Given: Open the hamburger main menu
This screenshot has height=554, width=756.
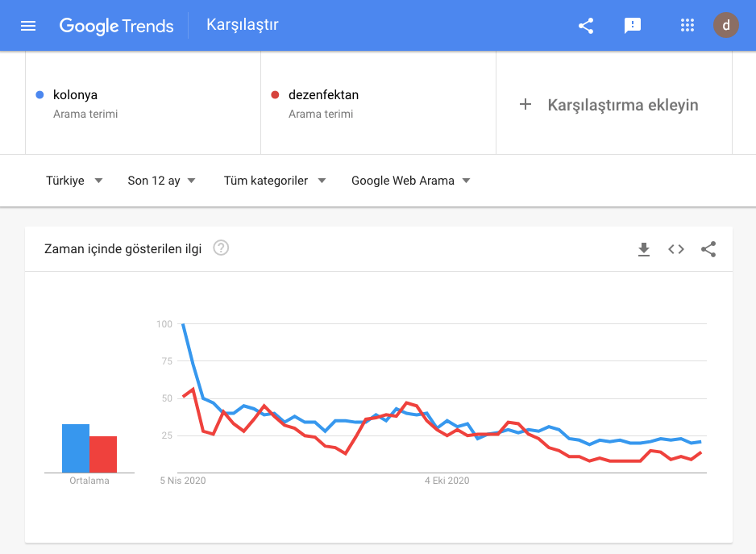Looking at the screenshot, I should pyautogui.click(x=28, y=26).
